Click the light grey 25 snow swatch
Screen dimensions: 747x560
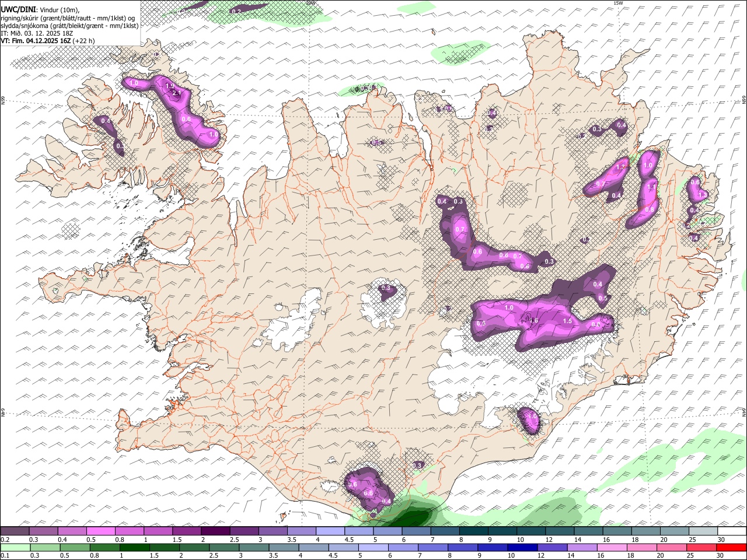pos(703,531)
